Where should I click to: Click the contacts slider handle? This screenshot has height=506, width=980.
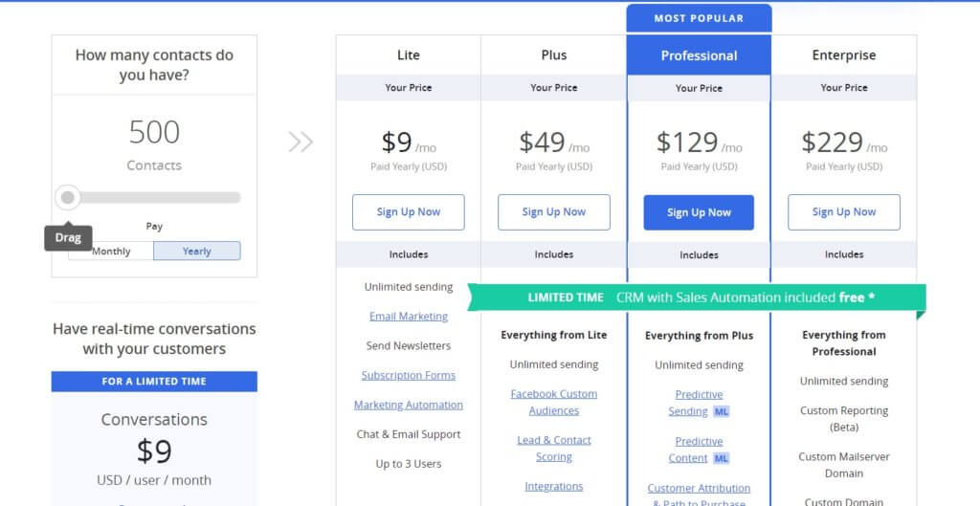tap(67, 198)
